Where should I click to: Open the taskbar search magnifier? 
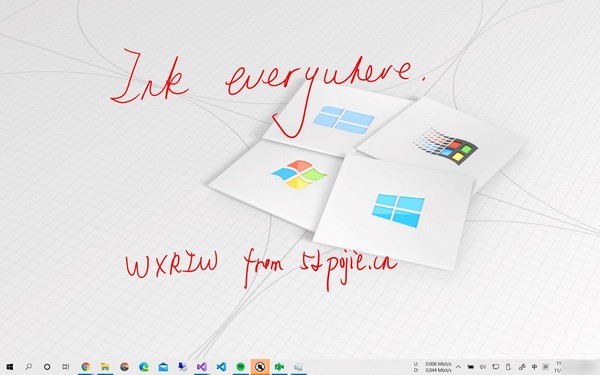pyautogui.click(x=28, y=367)
